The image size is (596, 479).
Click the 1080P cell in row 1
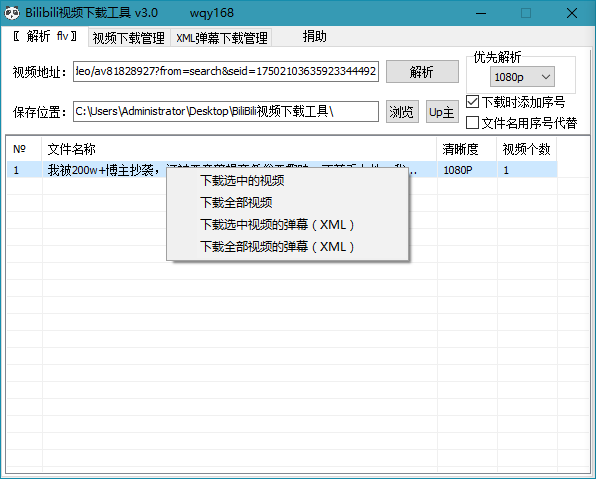[x=467, y=170]
